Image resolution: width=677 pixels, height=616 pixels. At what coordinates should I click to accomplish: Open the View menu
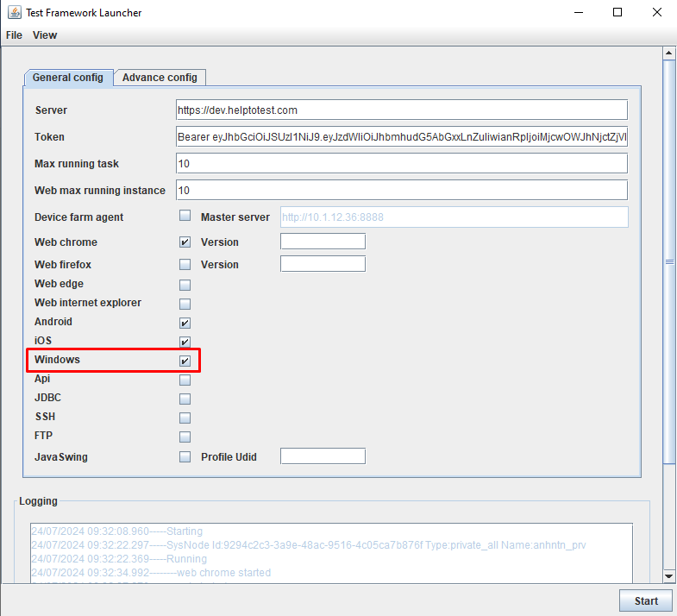click(x=45, y=35)
